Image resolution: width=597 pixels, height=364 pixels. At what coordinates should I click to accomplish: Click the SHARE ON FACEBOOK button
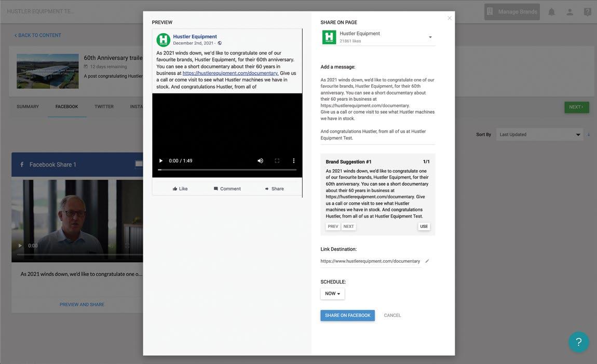(x=348, y=315)
